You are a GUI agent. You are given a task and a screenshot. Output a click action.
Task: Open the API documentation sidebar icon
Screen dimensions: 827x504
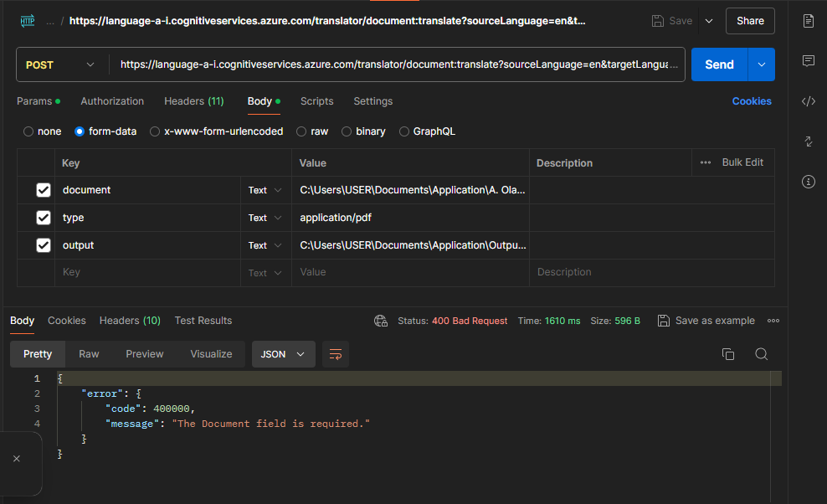coord(808,21)
